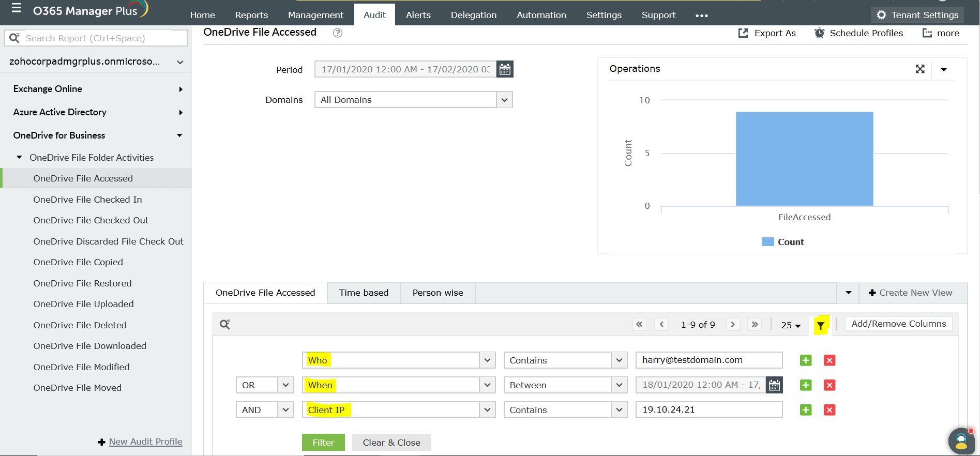The height and width of the screenshot is (456, 980).
Task: Collapse OneDrive for Business section
Action: point(179,135)
